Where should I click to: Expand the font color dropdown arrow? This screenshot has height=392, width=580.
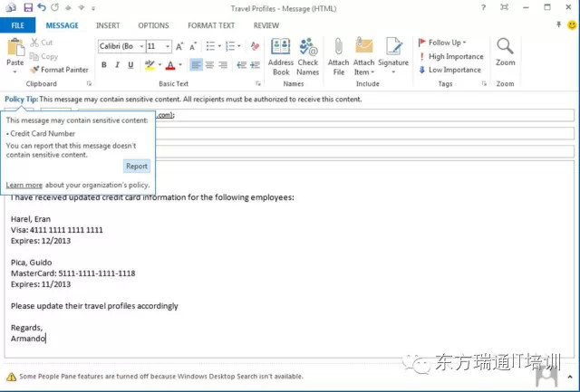click(180, 65)
